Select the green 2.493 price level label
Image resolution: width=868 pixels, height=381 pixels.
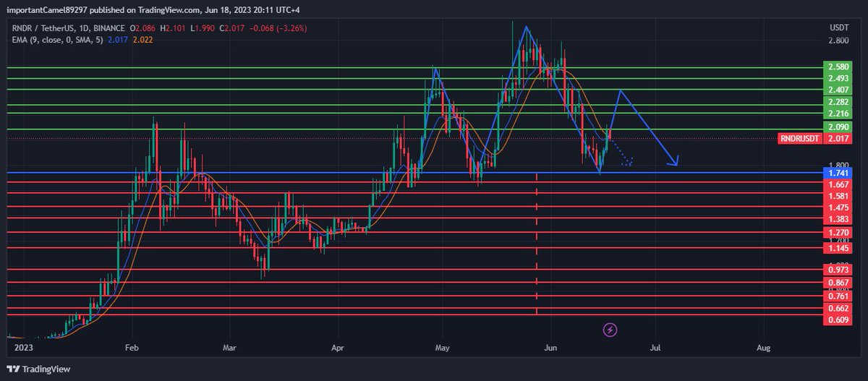[838, 78]
